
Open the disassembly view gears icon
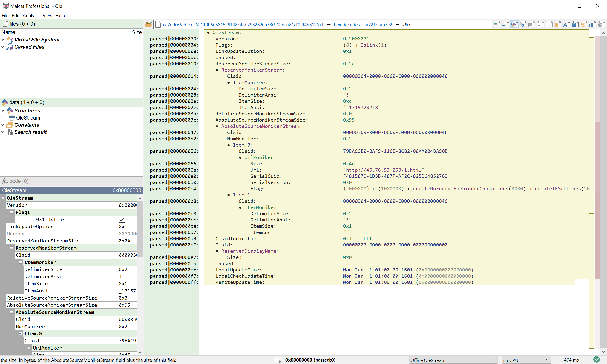coord(523,24)
